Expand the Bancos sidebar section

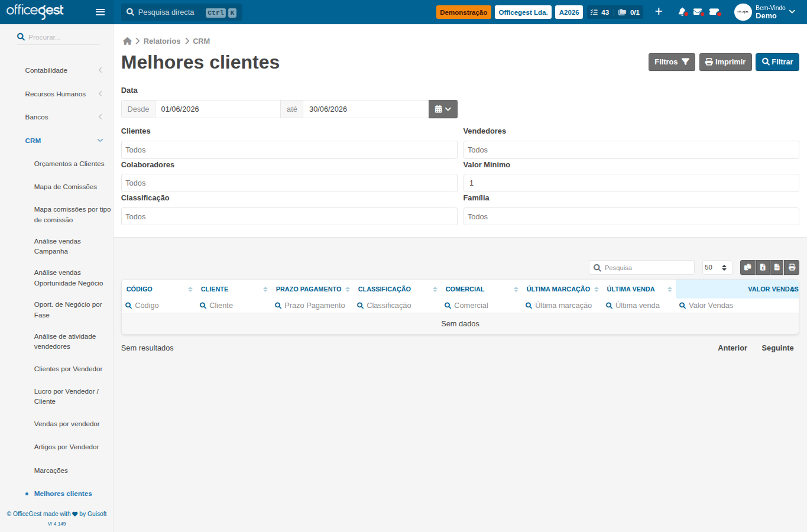coord(63,117)
